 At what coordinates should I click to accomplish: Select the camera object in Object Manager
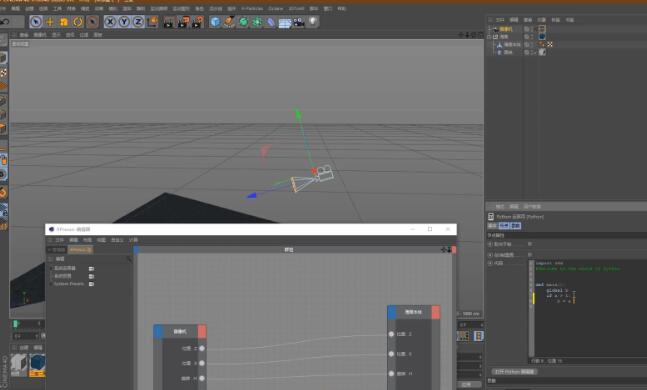click(505, 29)
